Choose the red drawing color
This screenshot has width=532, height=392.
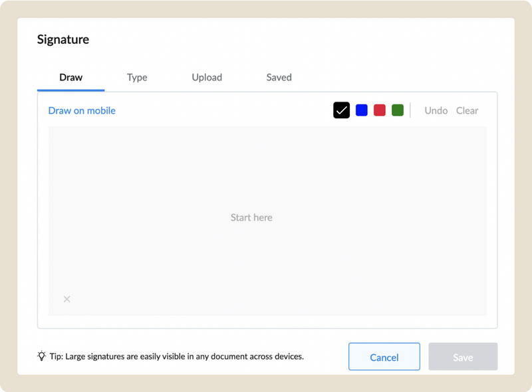click(379, 109)
